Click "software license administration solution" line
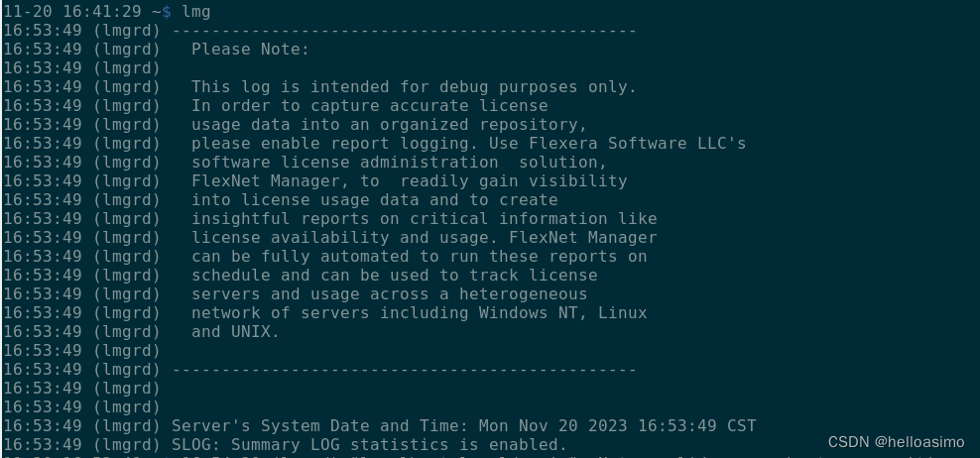Screen dimensions: 980x458 (x=399, y=163)
